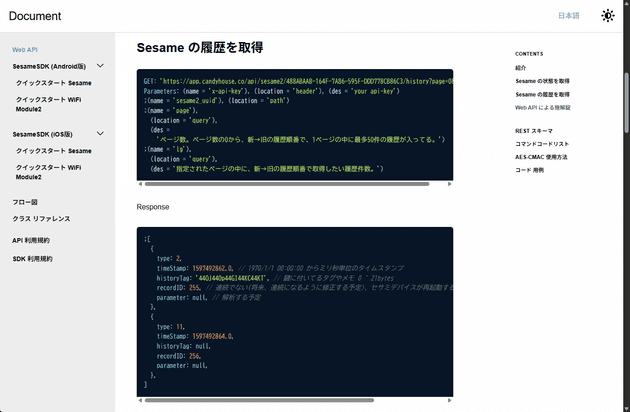This screenshot has width=630, height=412.
Task: Jump to コマンドコードリスト in contents
Action: [542, 144]
